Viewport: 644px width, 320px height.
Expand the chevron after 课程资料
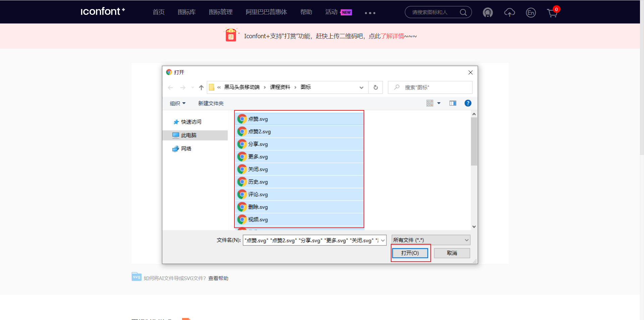click(295, 87)
